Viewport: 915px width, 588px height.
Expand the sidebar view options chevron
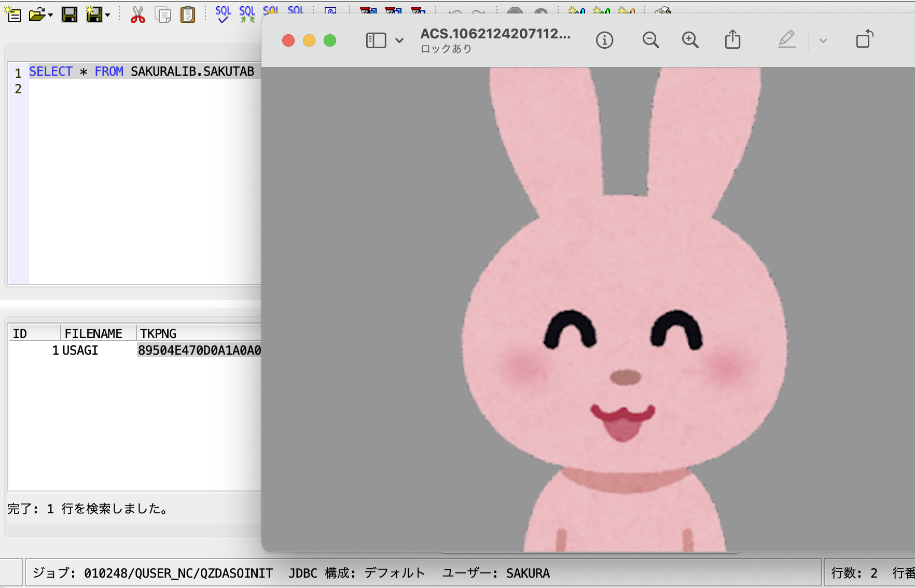[x=399, y=40]
